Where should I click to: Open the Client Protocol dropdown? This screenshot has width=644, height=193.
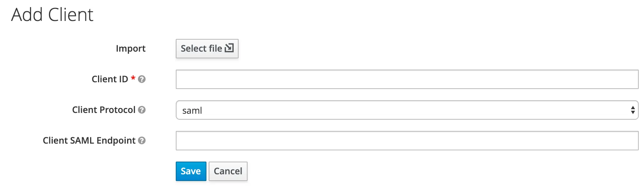coord(407,110)
